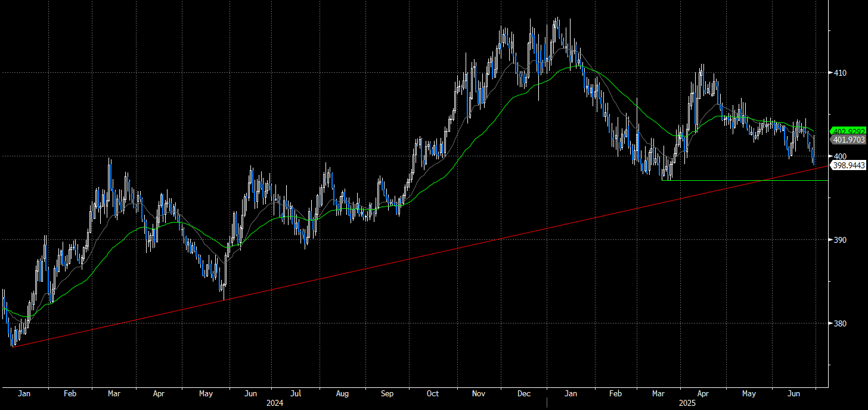Image resolution: width=868 pixels, height=410 pixels.
Task: Select the Aug label on time axis
Action: (x=342, y=394)
